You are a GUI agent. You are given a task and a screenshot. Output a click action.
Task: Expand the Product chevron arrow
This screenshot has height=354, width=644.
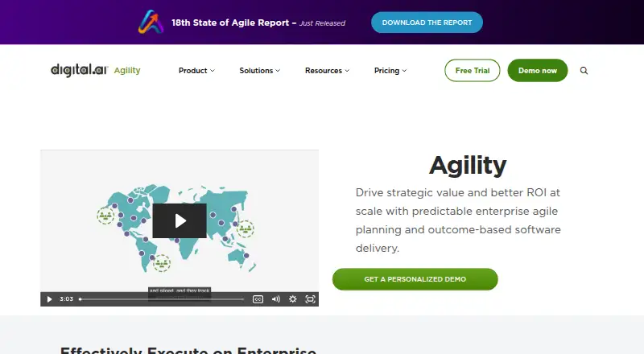tap(213, 71)
